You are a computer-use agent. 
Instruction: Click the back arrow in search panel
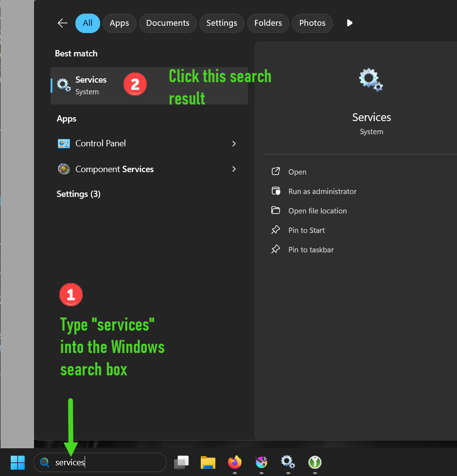coord(62,23)
